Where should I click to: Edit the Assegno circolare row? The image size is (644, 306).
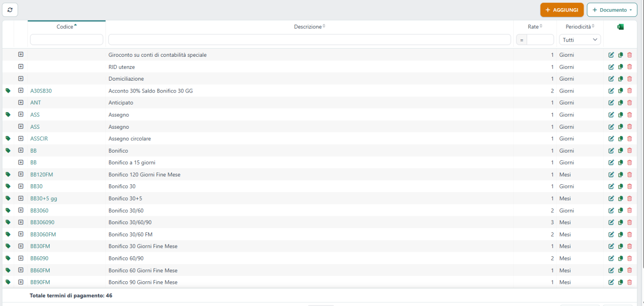click(x=611, y=139)
